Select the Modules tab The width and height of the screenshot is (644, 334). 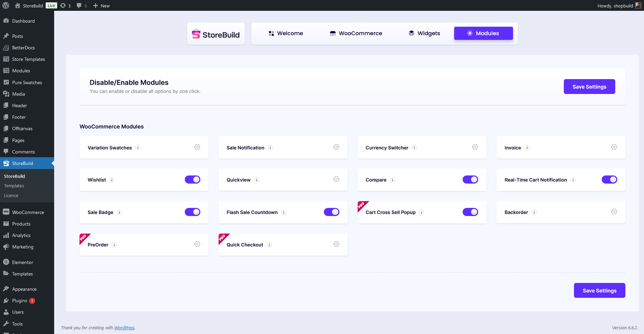484,33
